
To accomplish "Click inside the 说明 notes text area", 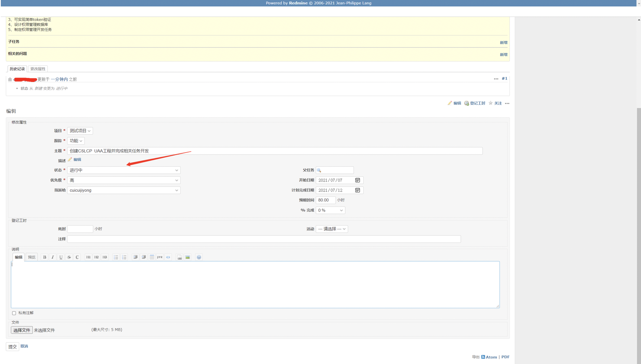I will [255, 285].
